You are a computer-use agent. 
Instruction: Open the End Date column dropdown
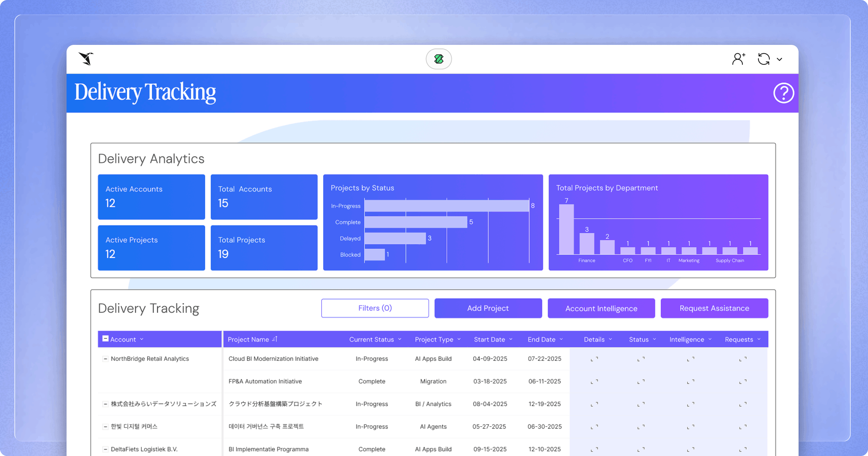(x=561, y=339)
